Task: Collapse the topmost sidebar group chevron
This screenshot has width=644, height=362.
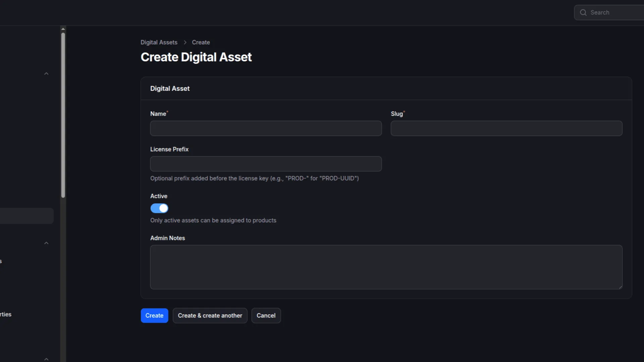Action: [x=46, y=74]
